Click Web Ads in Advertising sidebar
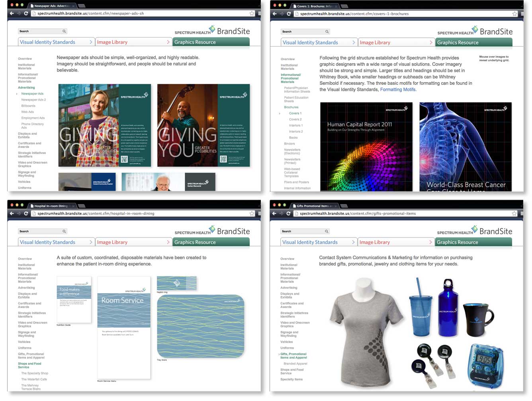Screen dimensions: 532x401 click(27, 112)
